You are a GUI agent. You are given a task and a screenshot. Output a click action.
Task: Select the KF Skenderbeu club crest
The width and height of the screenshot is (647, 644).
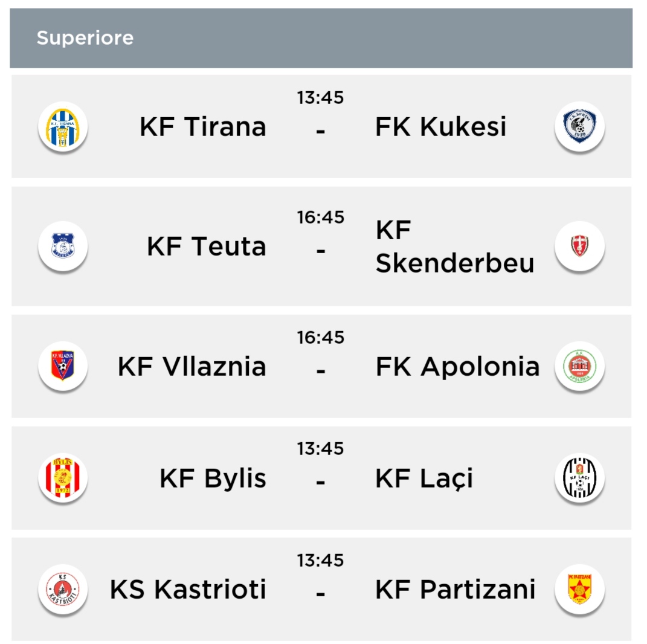[x=579, y=246]
